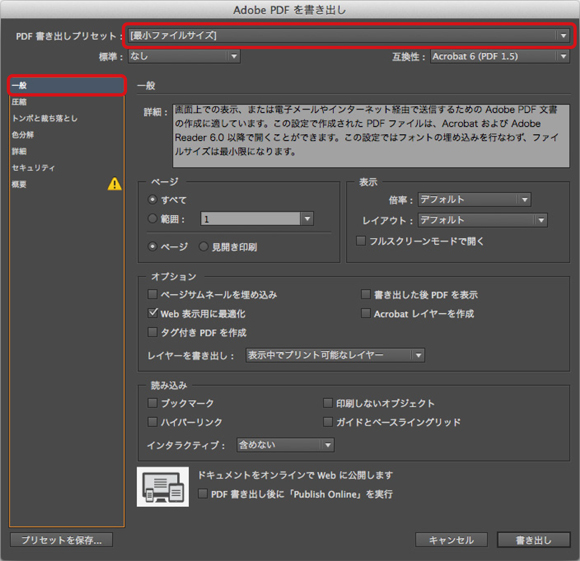Open the 倍率 デフォルト dropdown
The image size is (580, 561).
tap(475, 199)
